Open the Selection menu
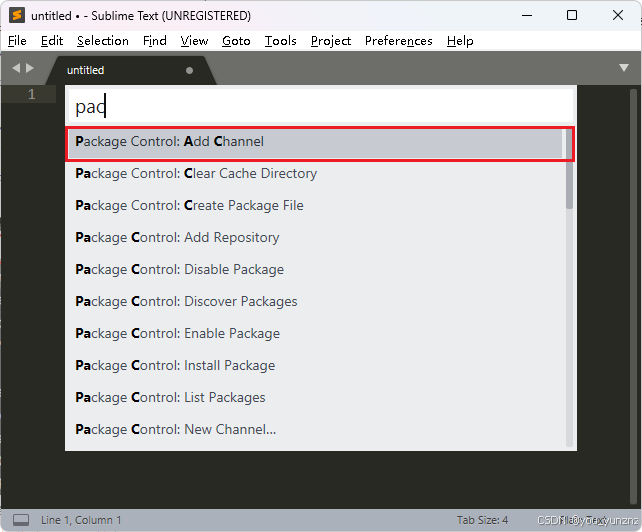Screen dimensions: 642x532 pyautogui.click(x=103, y=41)
